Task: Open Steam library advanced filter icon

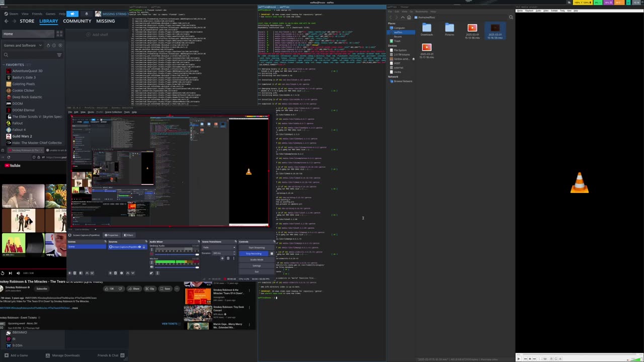Action: click(59, 55)
